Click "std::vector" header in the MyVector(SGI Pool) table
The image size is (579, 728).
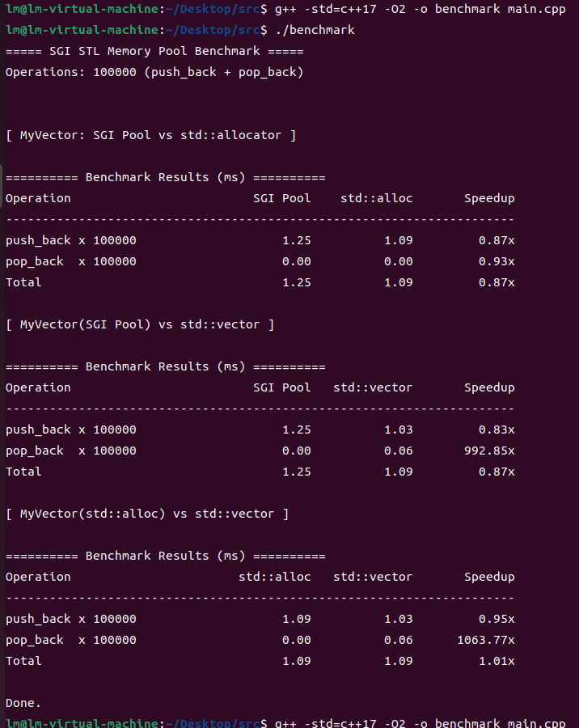click(x=373, y=387)
